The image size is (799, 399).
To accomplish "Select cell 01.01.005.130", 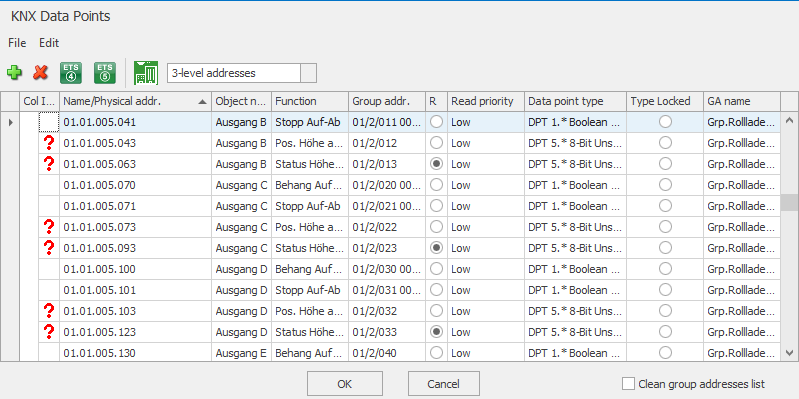I will (136, 353).
